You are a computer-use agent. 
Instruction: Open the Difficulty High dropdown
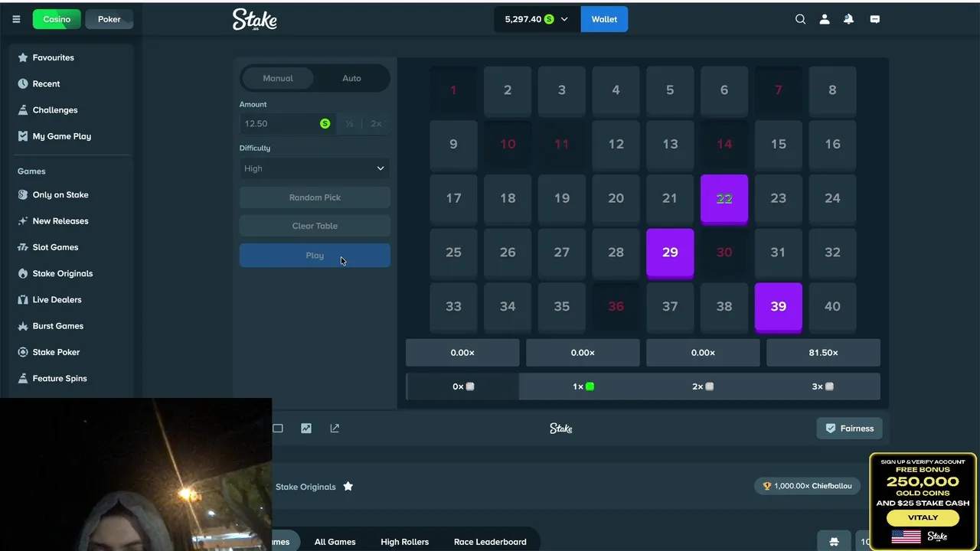pyautogui.click(x=315, y=168)
